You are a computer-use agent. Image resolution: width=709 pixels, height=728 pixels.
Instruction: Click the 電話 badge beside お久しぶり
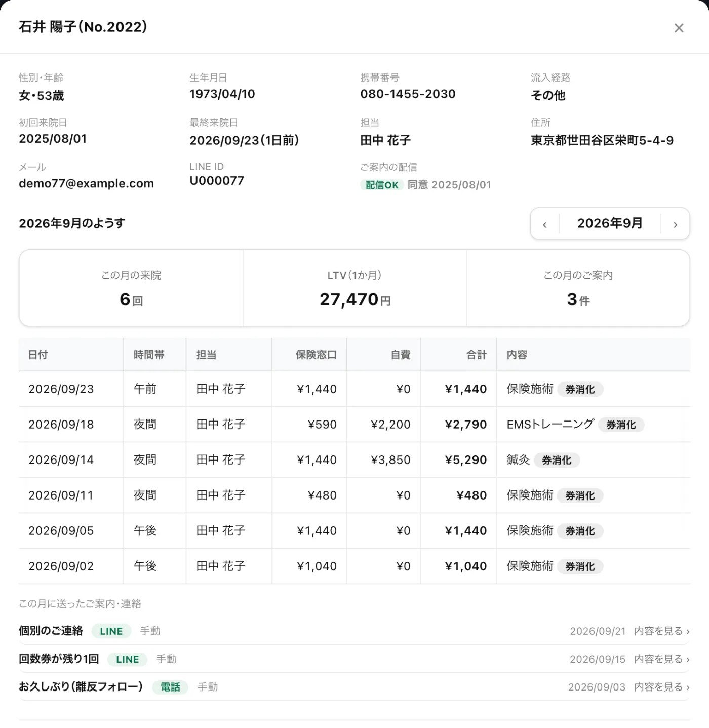tap(170, 687)
